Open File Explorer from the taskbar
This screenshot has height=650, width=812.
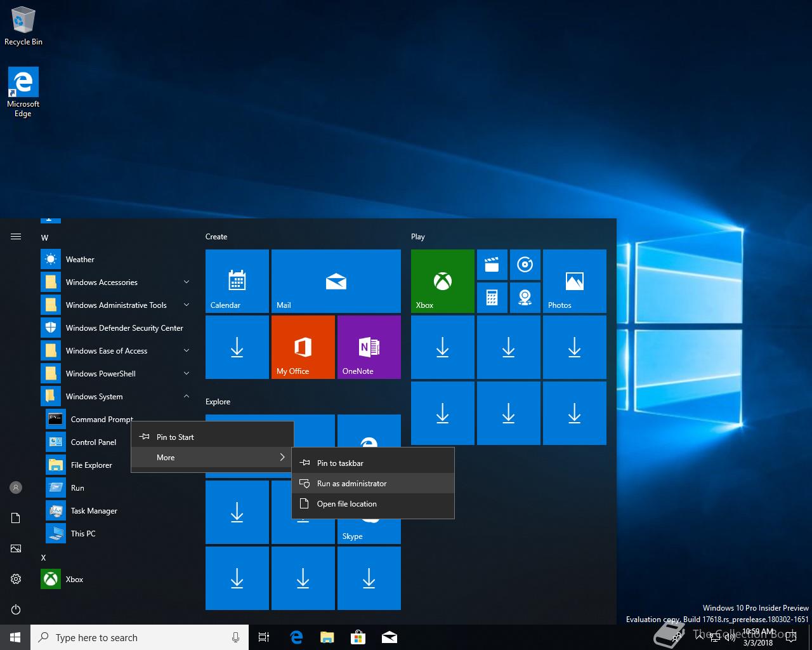[x=327, y=637]
